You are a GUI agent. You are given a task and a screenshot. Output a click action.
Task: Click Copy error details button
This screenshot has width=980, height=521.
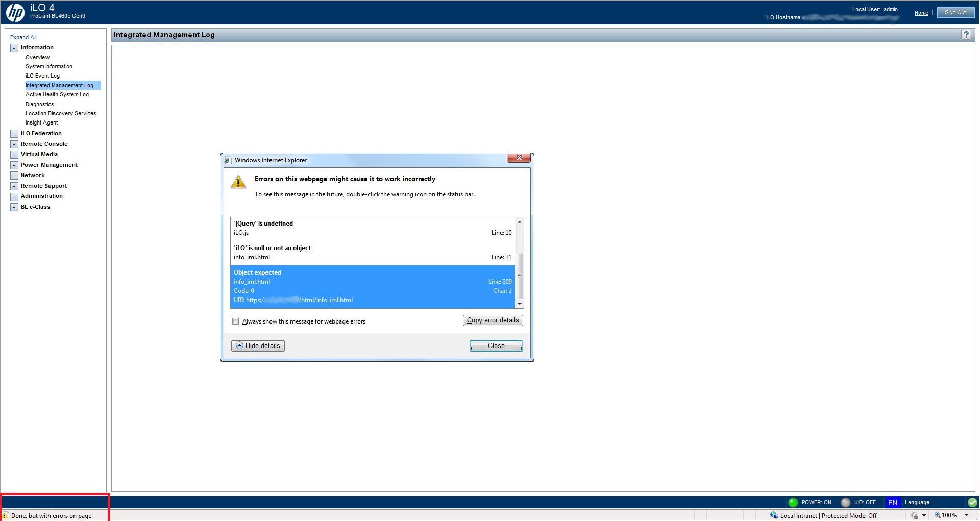493,320
